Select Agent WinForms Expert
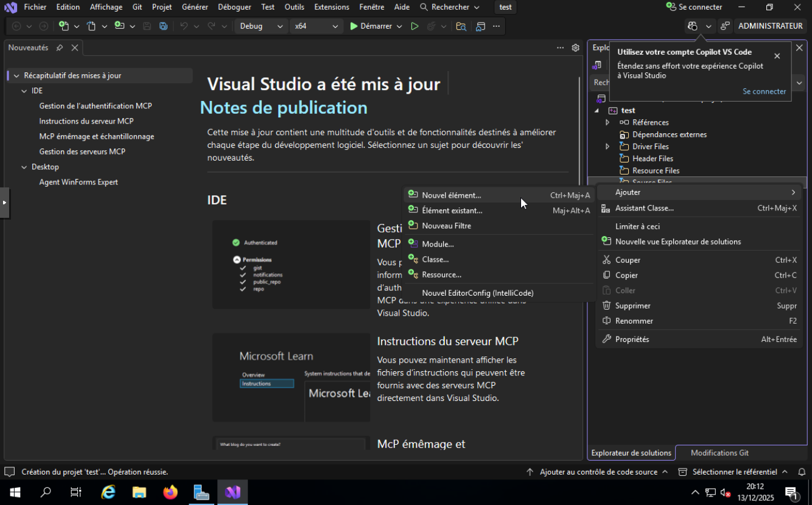 pyautogui.click(x=79, y=182)
